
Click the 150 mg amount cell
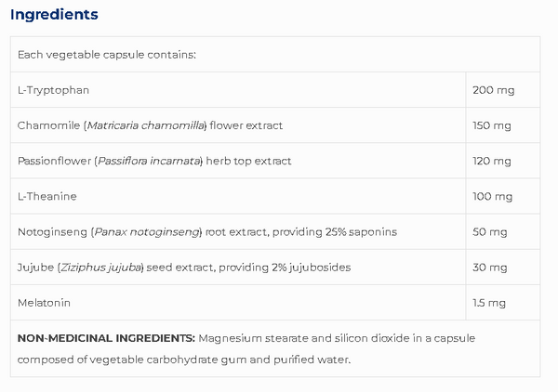[503, 125]
